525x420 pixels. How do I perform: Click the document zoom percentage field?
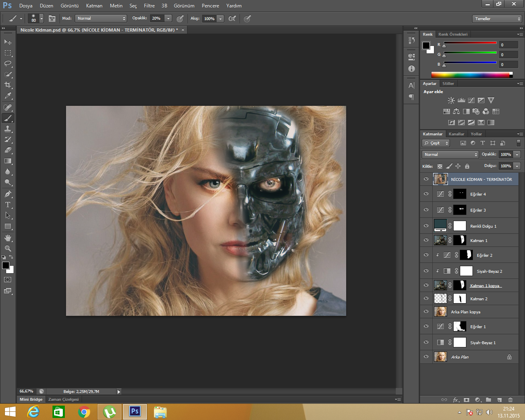click(x=27, y=391)
